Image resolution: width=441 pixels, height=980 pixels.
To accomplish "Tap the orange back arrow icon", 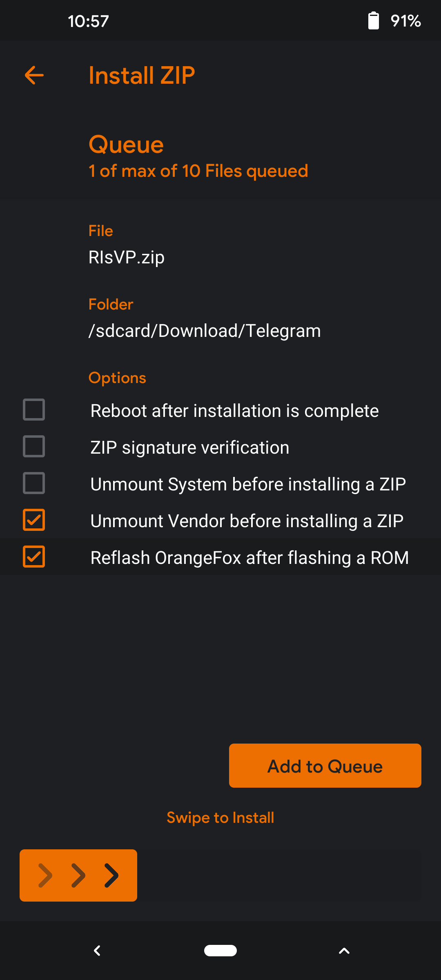I will point(34,76).
